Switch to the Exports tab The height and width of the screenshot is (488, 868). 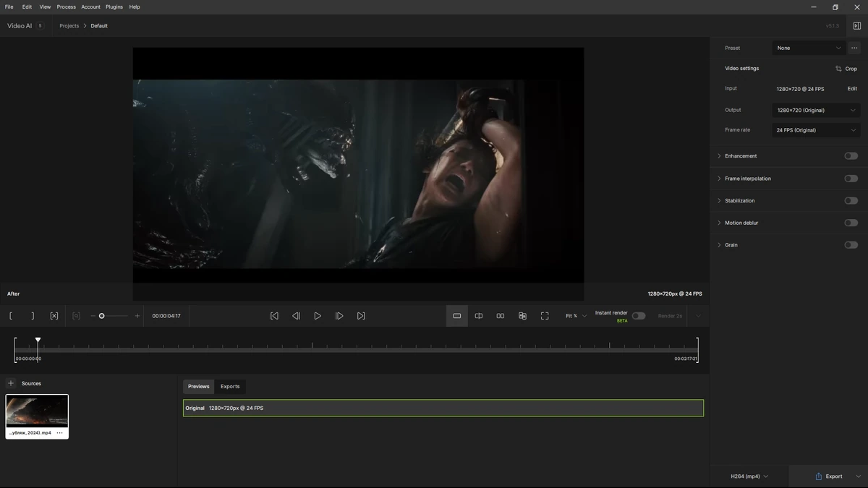click(x=230, y=387)
